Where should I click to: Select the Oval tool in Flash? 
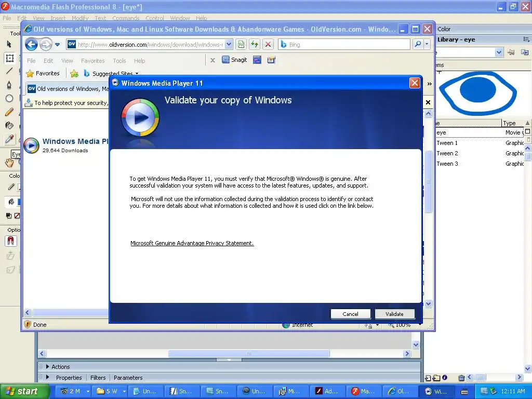coord(9,98)
